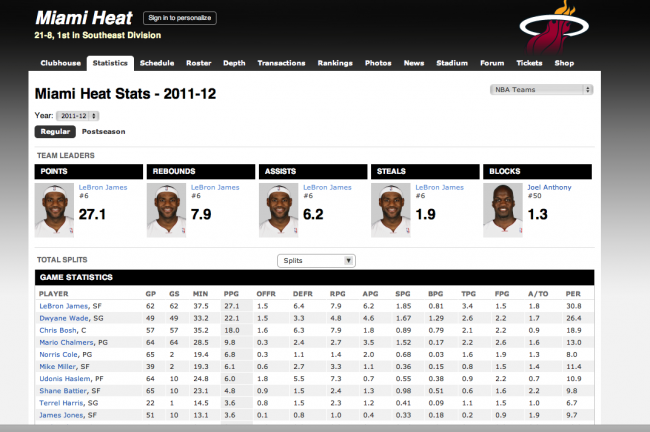The width and height of the screenshot is (650, 432).
Task: Sort table by SPG column
Action: (x=403, y=294)
